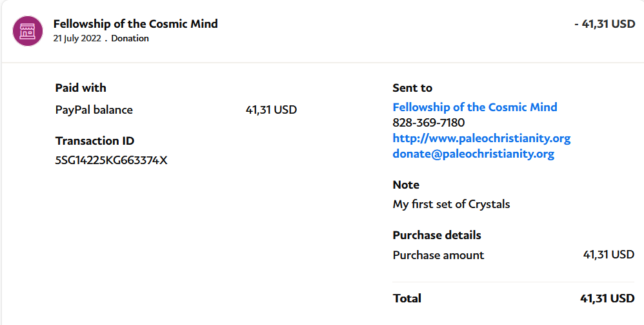The height and width of the screenshot is (325, 644).
Task: Select the Donation label under the title
Action: click(x=130, y=39)
